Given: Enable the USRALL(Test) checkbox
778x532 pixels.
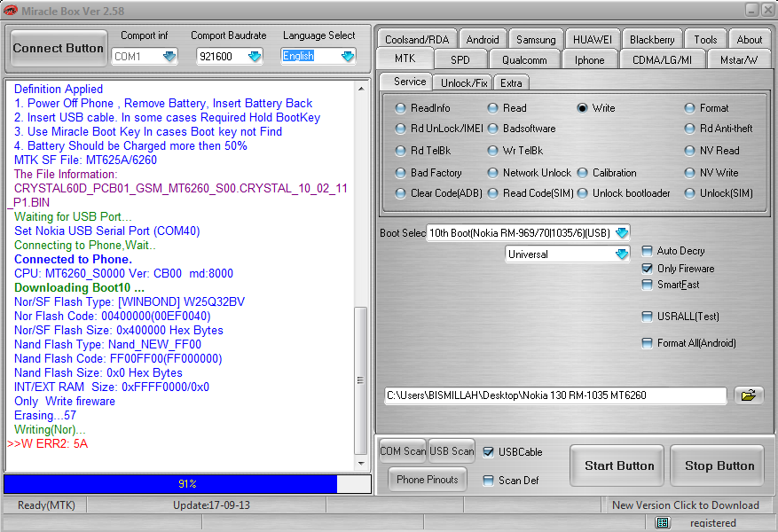Looking at the screenshot, I should click(647, 317).
